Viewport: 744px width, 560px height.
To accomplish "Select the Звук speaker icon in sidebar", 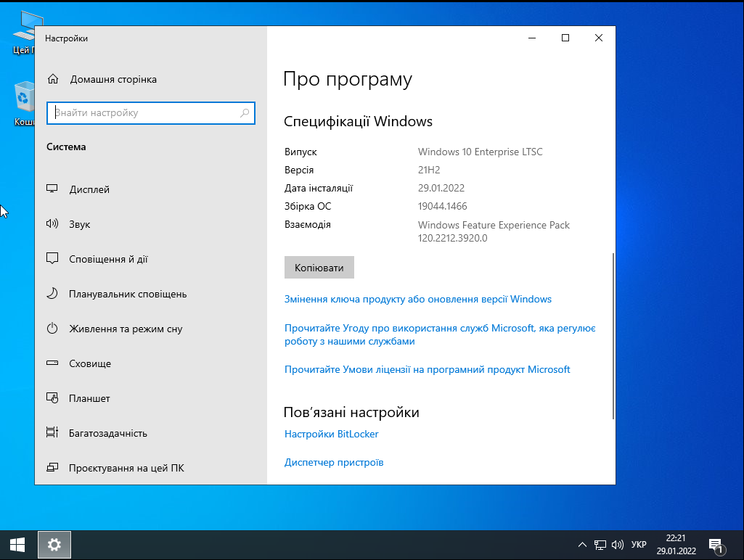I will click(x=52, y=224).
